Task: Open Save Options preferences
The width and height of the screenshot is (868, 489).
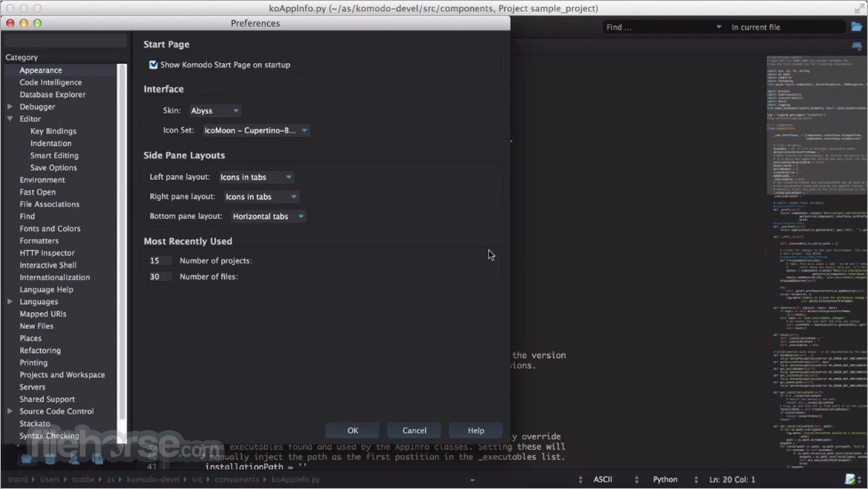Action: click(x=53, y=168)
